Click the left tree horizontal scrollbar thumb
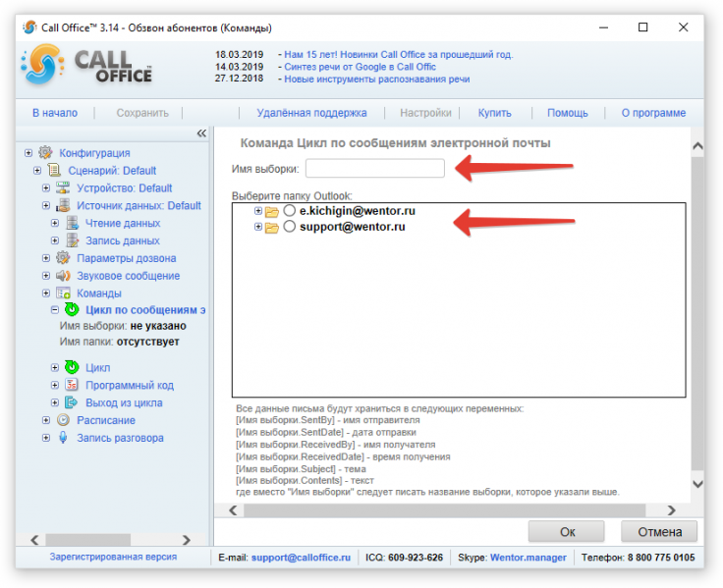 pyautogui.click(x=88, y=540)
